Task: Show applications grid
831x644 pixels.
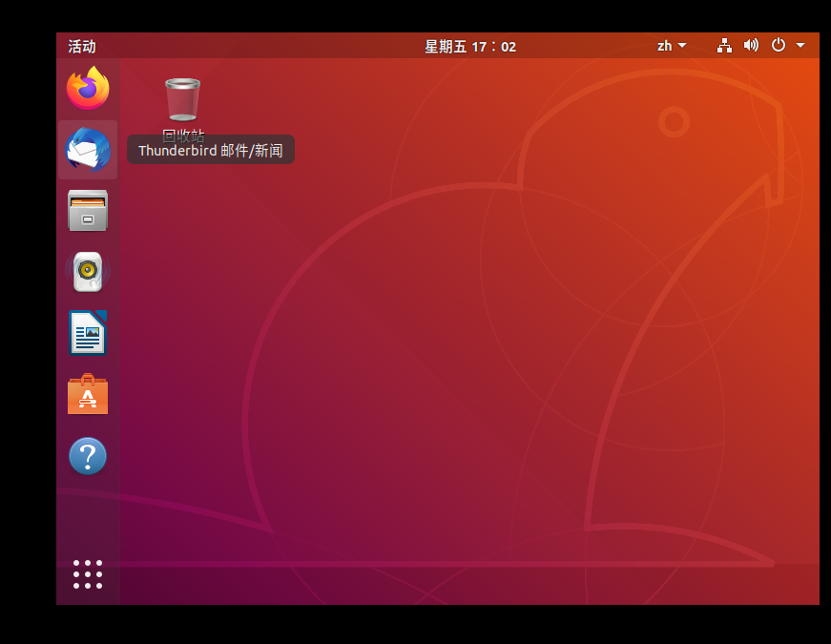Action: click(88, 574)
